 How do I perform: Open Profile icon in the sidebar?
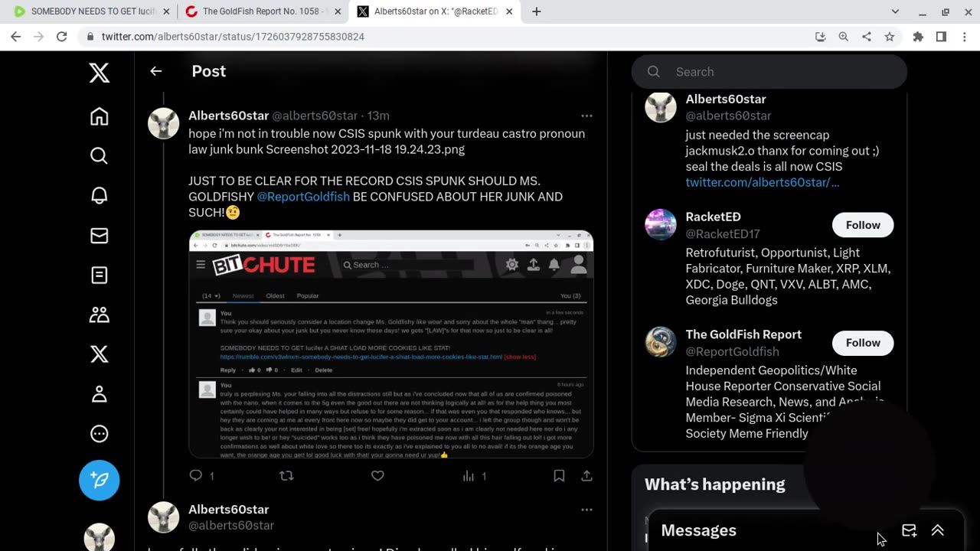pos(99,394)
